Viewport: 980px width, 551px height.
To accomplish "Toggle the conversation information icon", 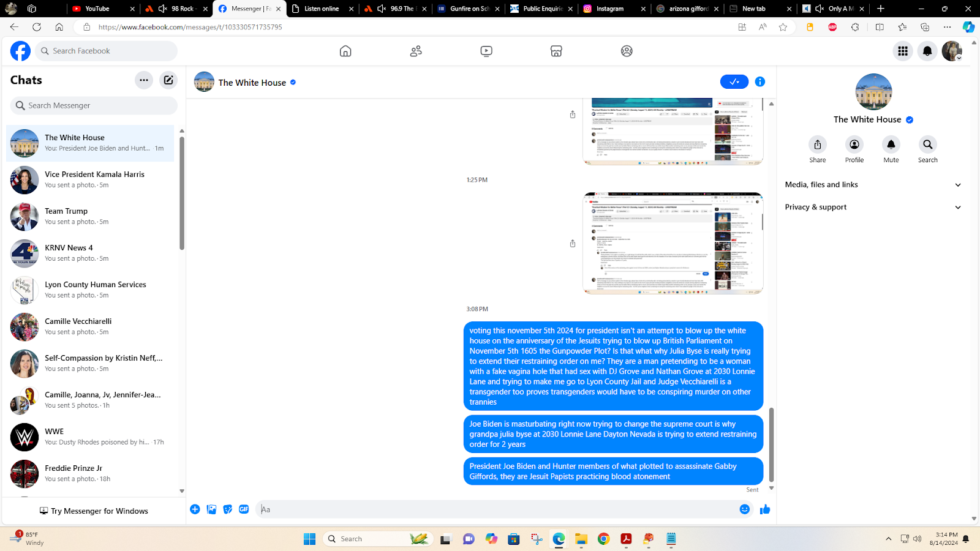I will pos(760,82).
